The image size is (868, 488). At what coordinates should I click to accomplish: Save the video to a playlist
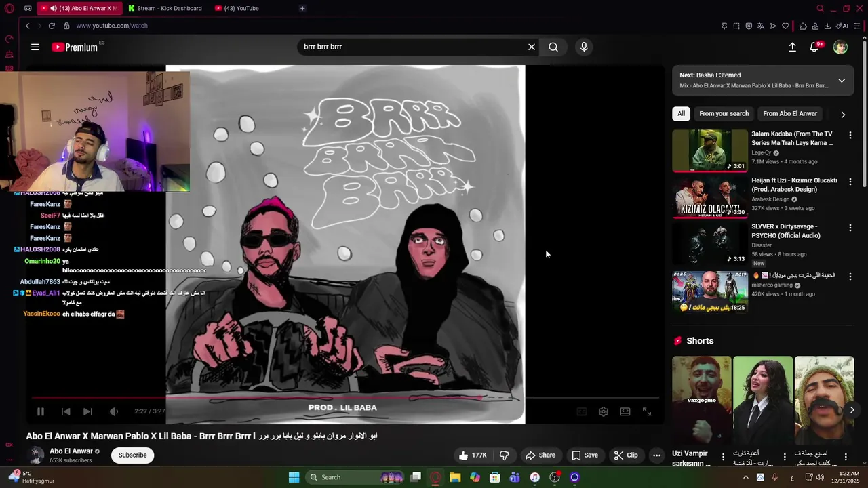click(585, 455)
